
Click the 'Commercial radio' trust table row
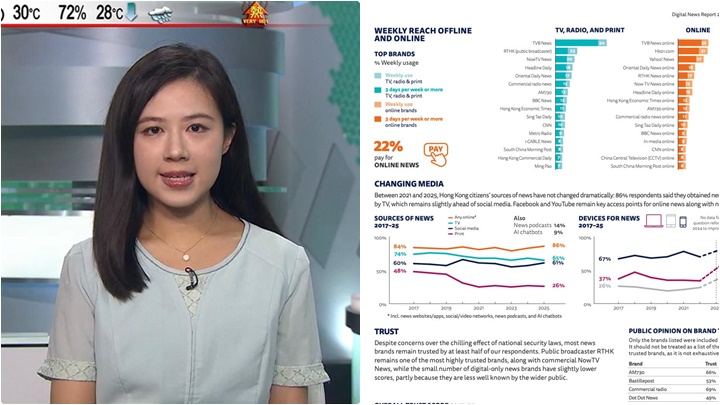pyautogui.click(x=673, y=389)
